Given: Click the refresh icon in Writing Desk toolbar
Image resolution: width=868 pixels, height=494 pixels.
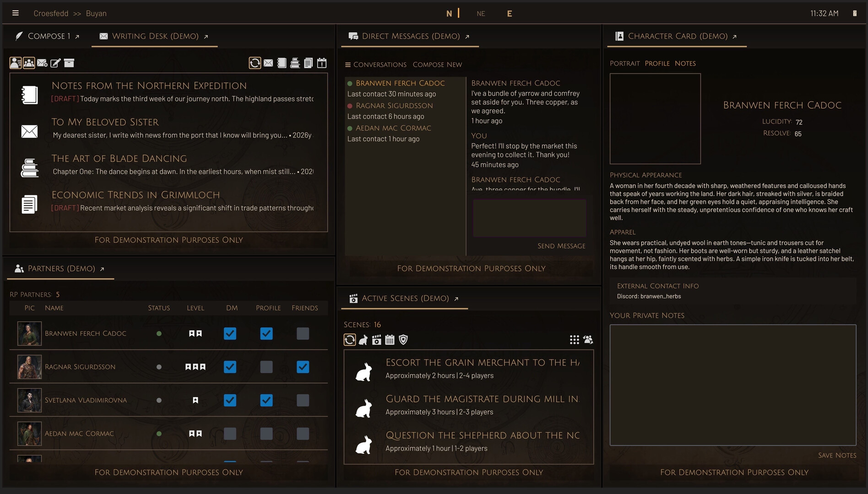Looking at the screenshot, I should click(x=255, y=63).
